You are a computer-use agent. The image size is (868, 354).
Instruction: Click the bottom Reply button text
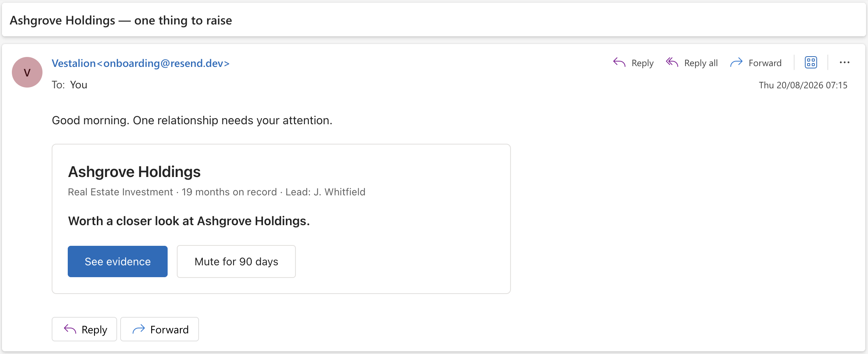tap(94, 330)
